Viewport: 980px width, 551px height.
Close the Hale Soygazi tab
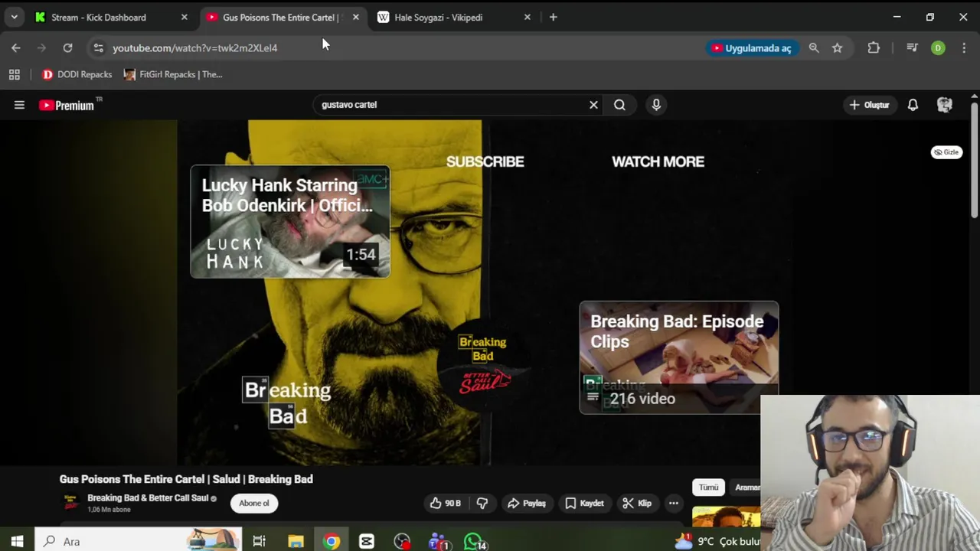pos(527,17)
